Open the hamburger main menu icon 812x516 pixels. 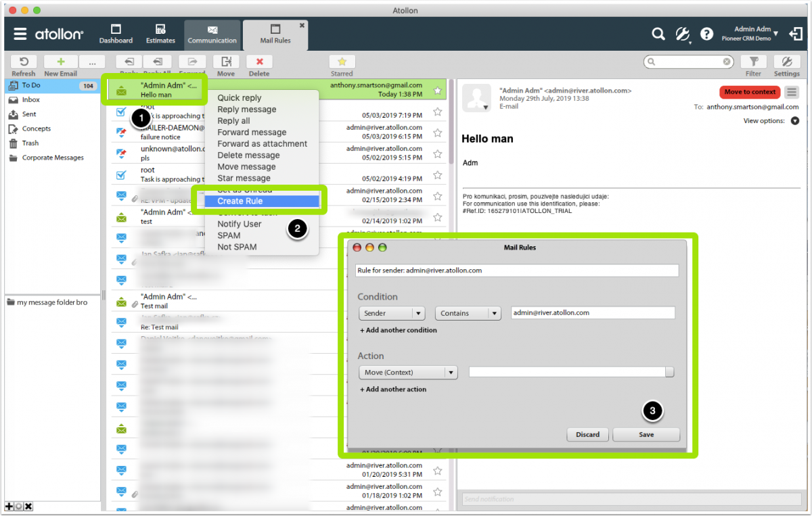pyautogui.click(x=20, y=34)
